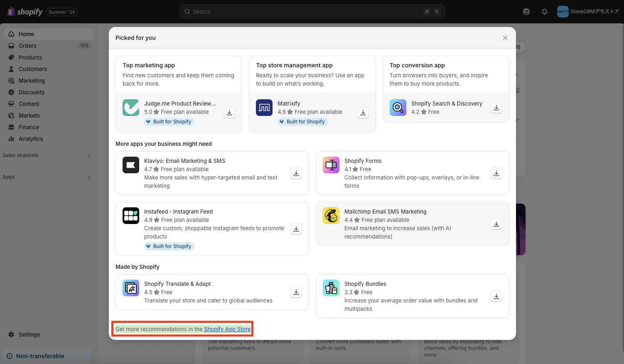
Task: Install Judge.me Product Reviews via download icon
Action: pyautogui.click(x=229, y=113)
